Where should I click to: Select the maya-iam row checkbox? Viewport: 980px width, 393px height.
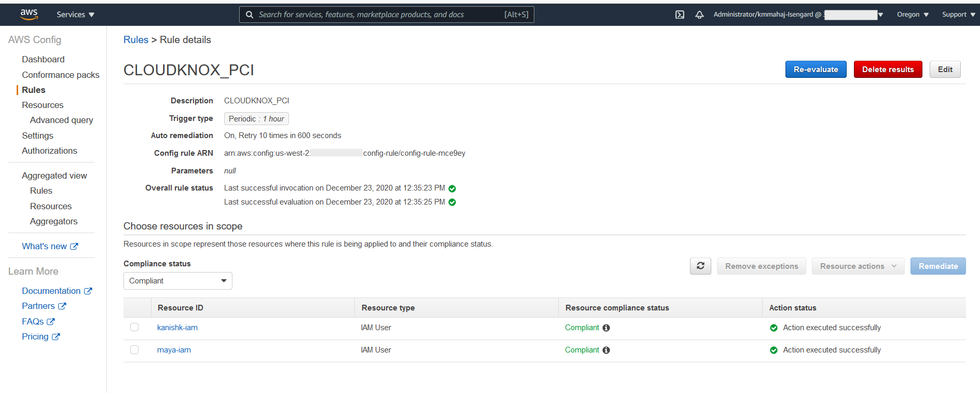134,350
